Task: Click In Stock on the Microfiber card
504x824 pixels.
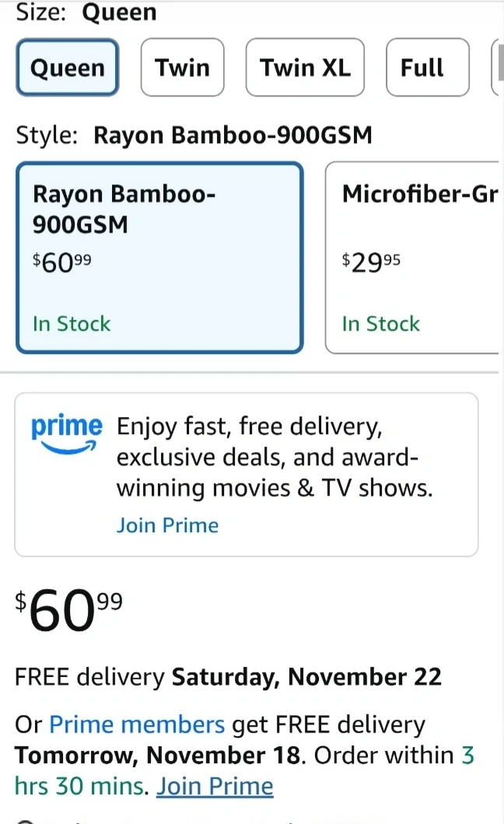Action: click(x=380, y=324)
